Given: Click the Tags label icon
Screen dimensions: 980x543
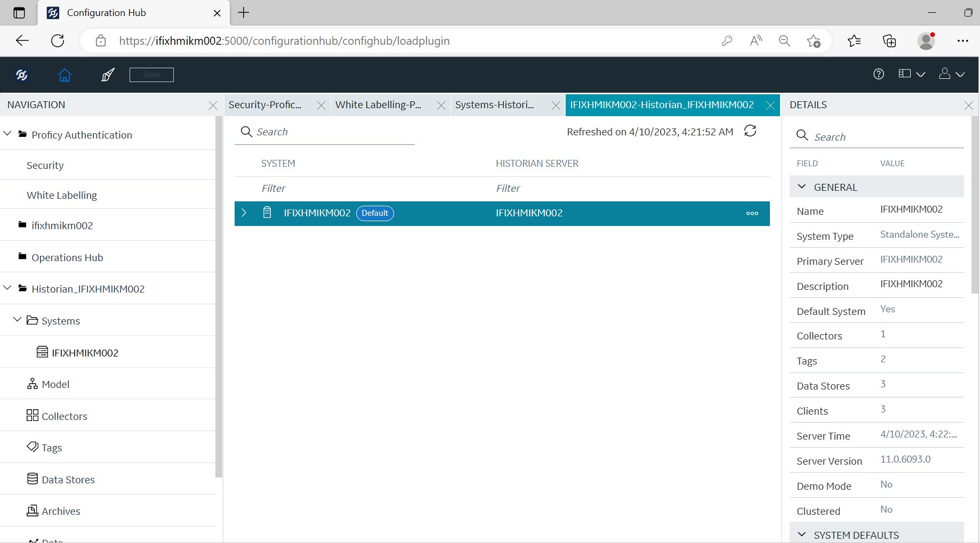Looking at the screenshot, I should click(33, 447).
